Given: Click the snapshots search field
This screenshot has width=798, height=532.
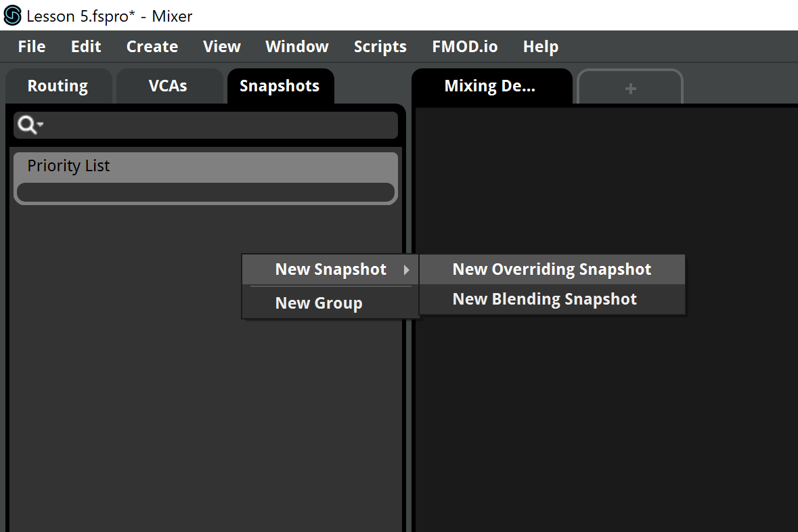Looking at the screenshot, I should [x=206, y=125].
